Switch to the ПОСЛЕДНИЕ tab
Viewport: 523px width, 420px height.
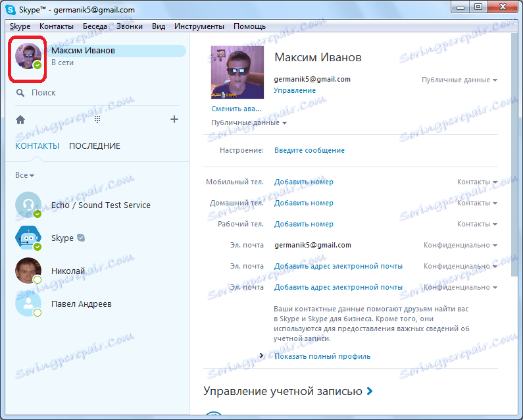[x=94, y=146]
